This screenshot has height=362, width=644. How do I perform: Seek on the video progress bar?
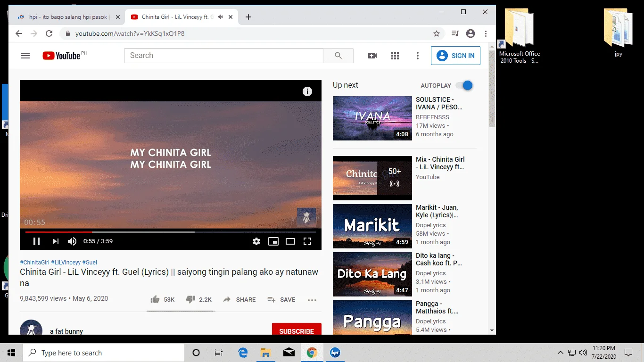171,232
